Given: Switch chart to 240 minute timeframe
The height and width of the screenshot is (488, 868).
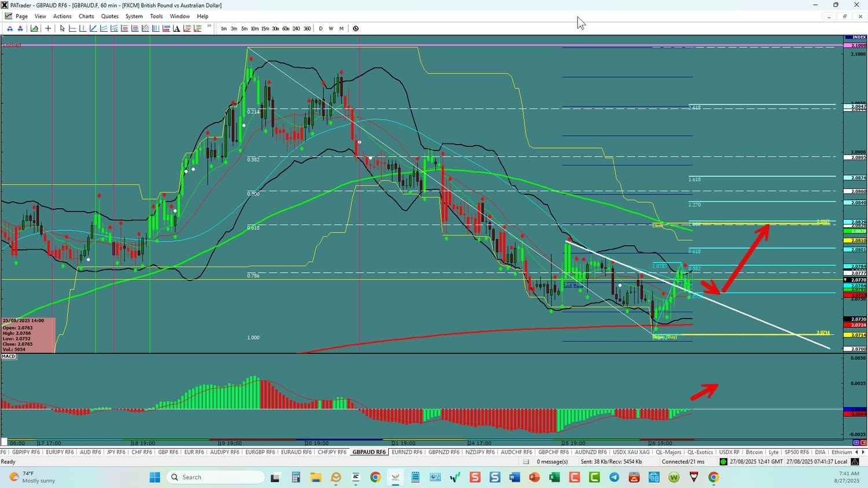Looking at the screenshot, I should tap(296, 28).
